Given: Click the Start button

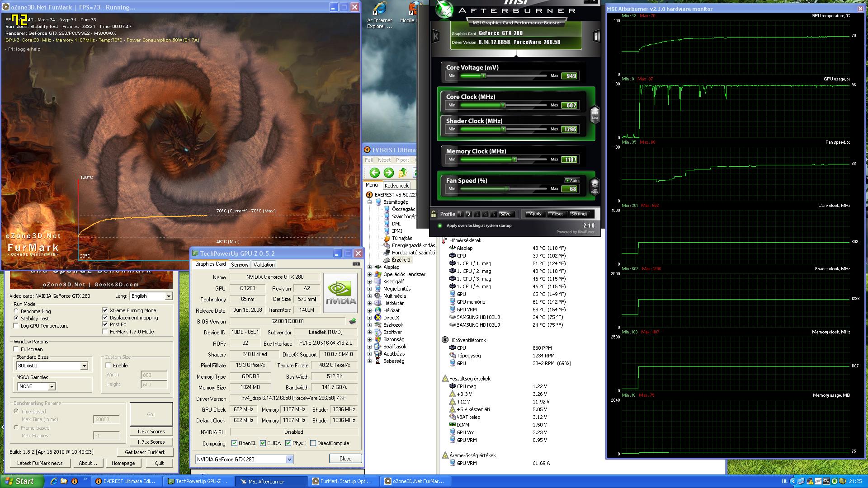Looking at the screenshot, I should click(x=22, y=481).
